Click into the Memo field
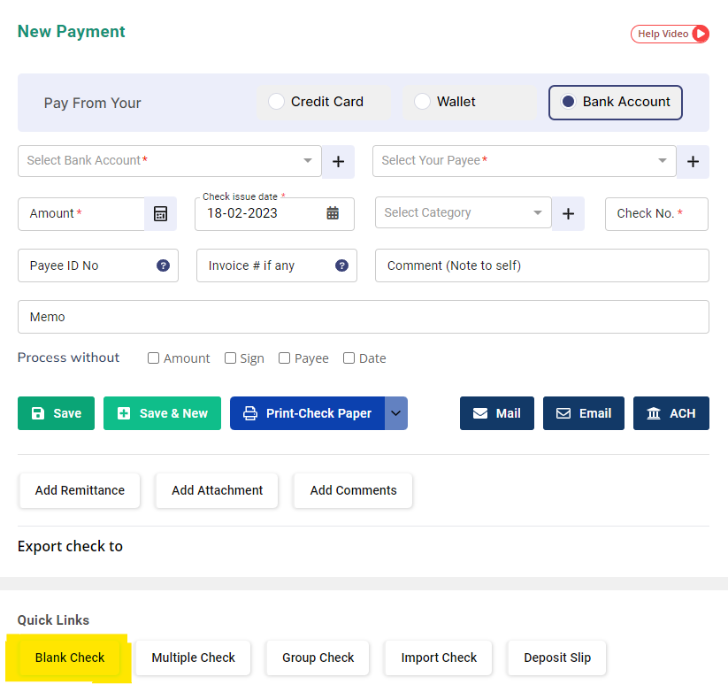728x700 pixels. pos(363,317)
